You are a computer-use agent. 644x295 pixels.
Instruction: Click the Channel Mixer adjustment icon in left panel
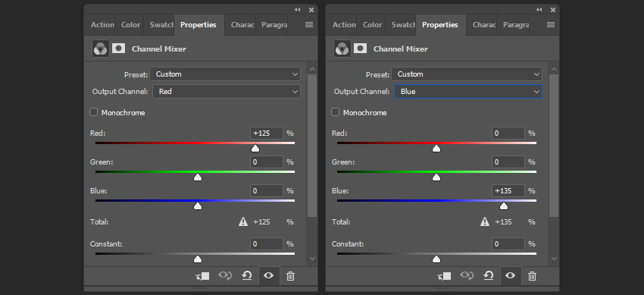tap(101, 49)
